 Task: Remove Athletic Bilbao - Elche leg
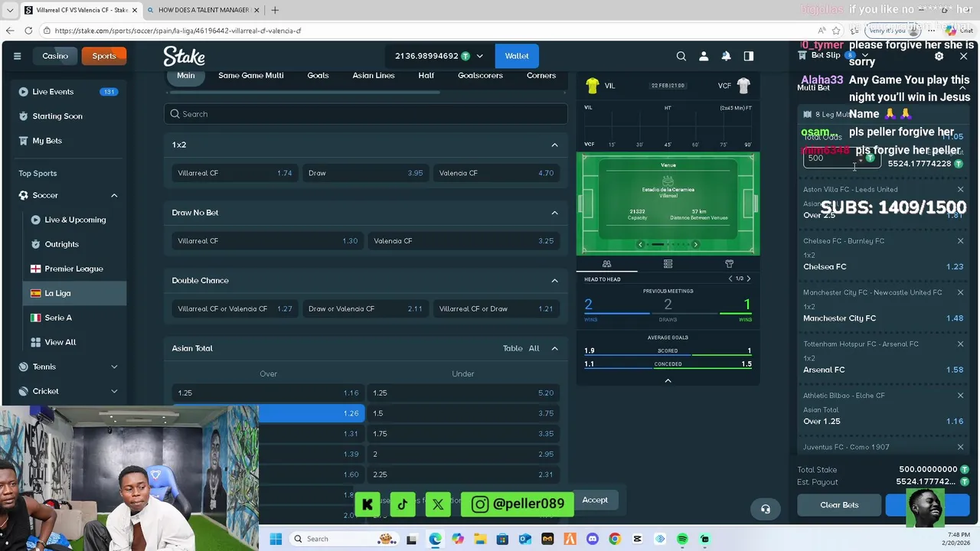pos(960,396)
